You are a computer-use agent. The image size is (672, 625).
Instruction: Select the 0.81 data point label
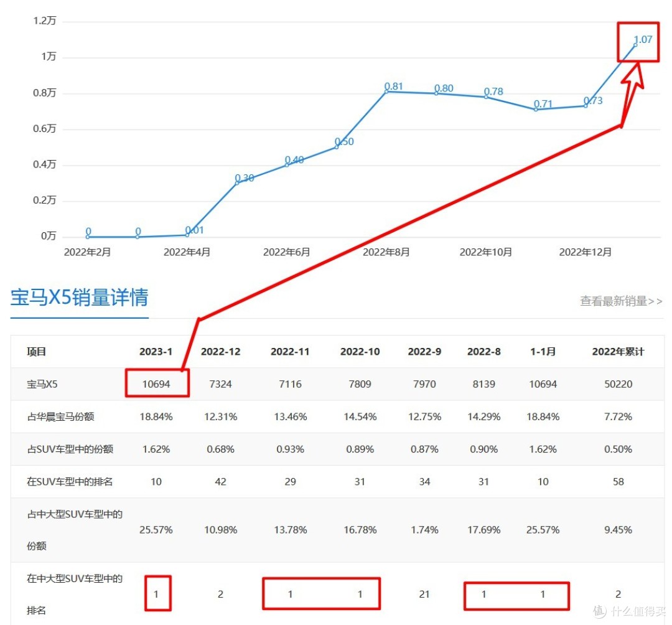pyautogui.click(x=393, y=86)
